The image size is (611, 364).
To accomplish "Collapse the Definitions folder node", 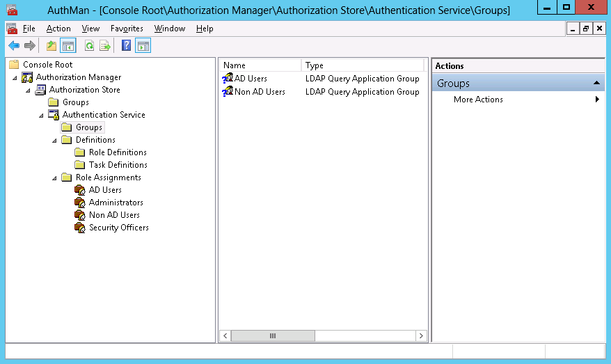I will [54, 140].
